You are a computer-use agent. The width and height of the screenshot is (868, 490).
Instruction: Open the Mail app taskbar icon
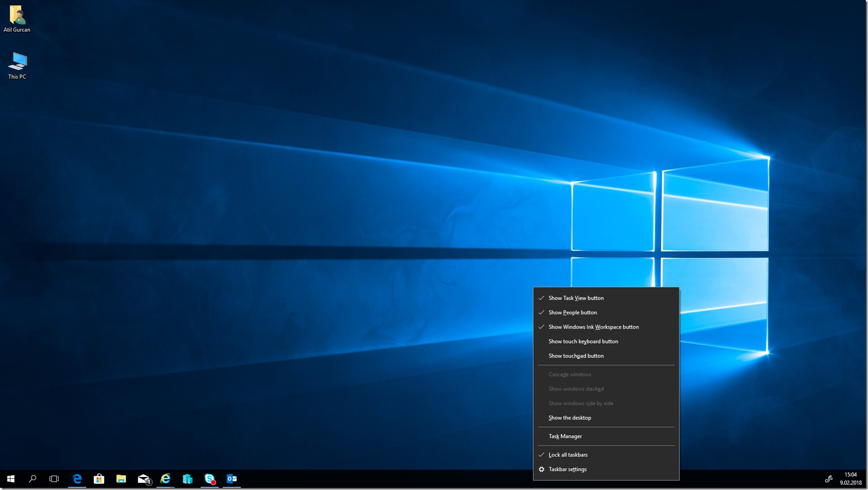[144, 479]
